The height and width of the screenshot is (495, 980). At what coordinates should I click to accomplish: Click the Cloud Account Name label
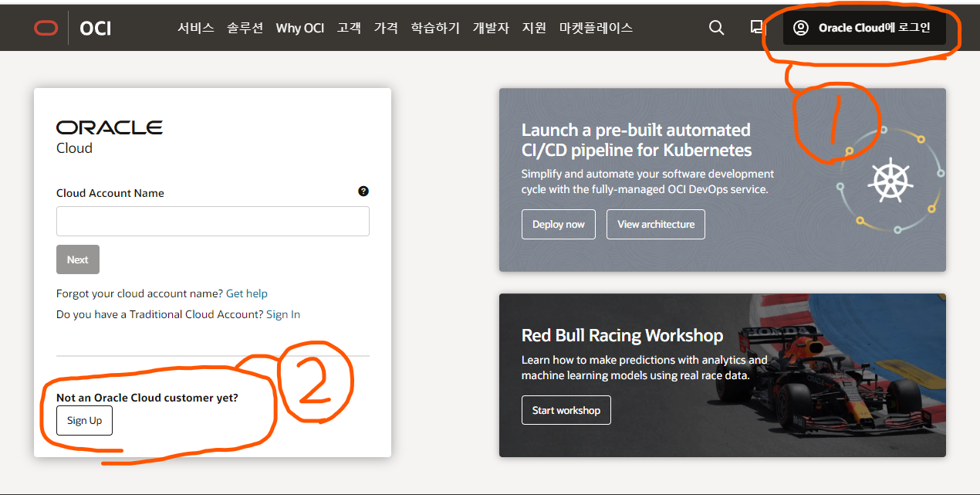110,193
